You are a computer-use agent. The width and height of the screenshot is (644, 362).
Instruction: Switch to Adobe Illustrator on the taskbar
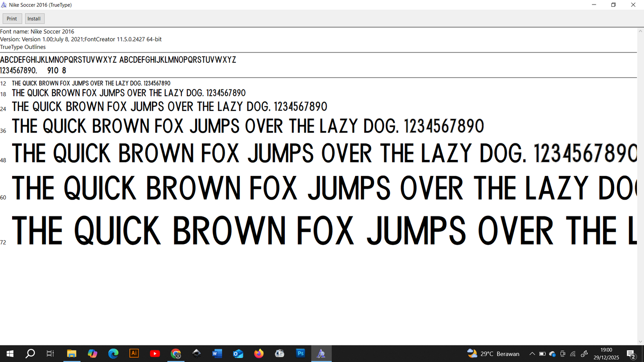[134, 354]
